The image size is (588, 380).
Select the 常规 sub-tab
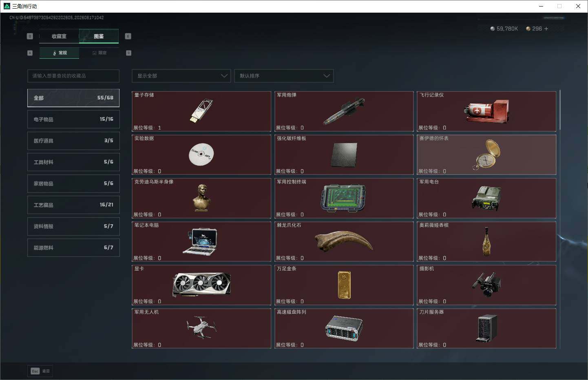click(60, 53)
